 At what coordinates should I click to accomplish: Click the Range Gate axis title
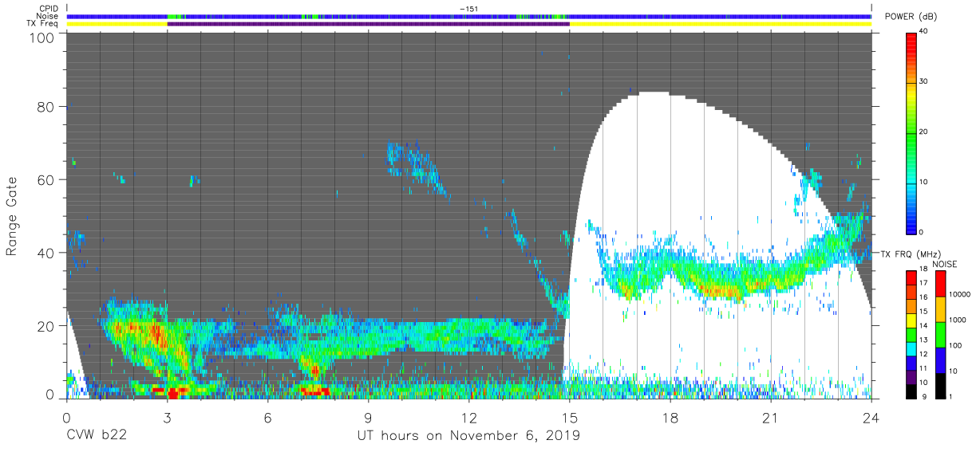click(x=12, y=216)
